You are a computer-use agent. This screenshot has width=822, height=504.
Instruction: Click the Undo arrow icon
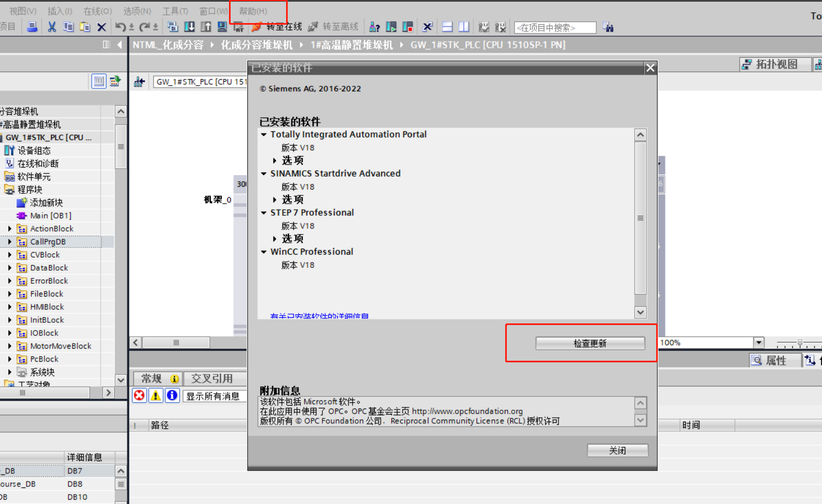tap(120, 27)
